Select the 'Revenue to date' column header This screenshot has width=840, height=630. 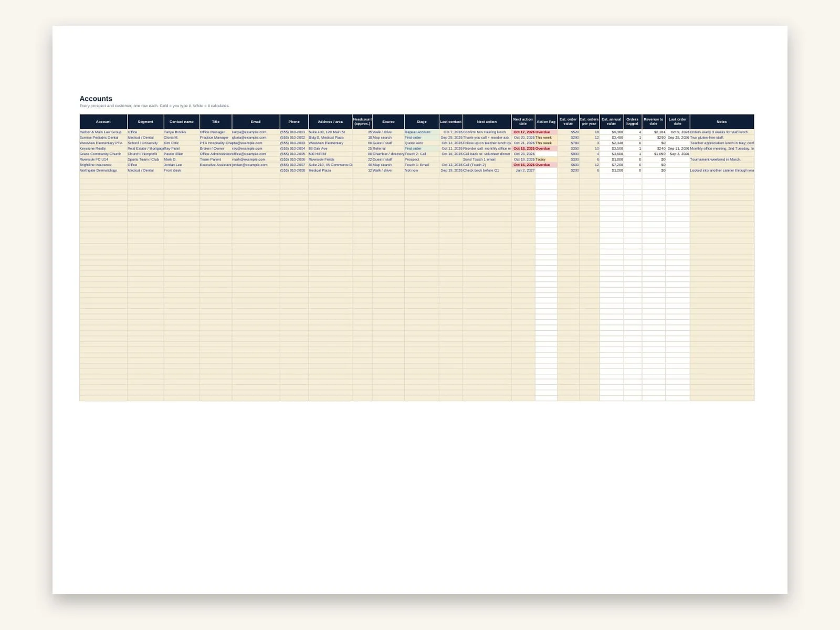[654, 122]
